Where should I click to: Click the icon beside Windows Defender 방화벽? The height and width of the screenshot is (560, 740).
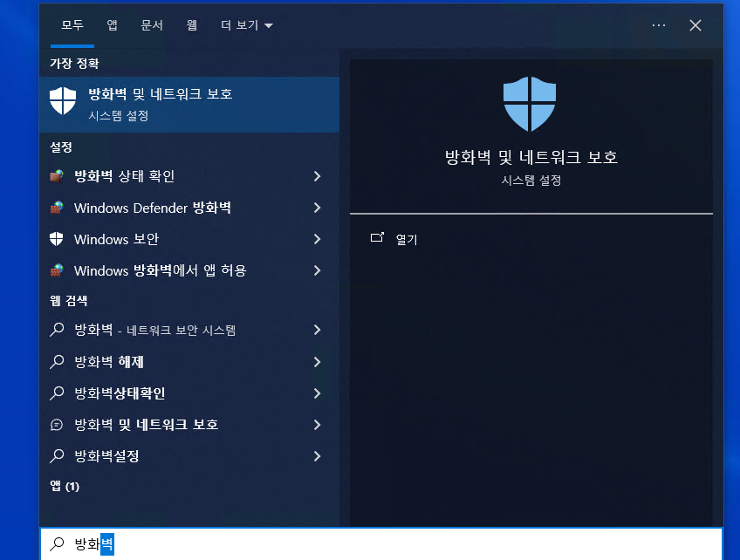tap(57, 208)
